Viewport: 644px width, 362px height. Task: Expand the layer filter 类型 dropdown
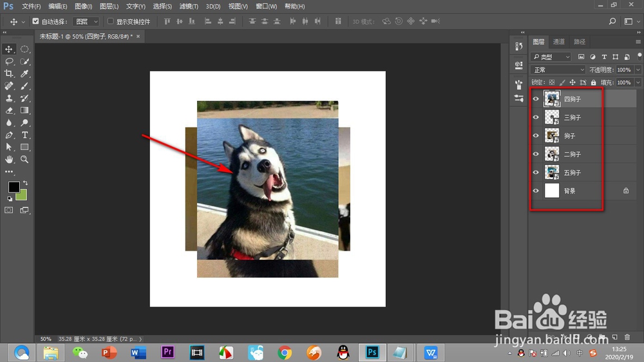(551, 57)
